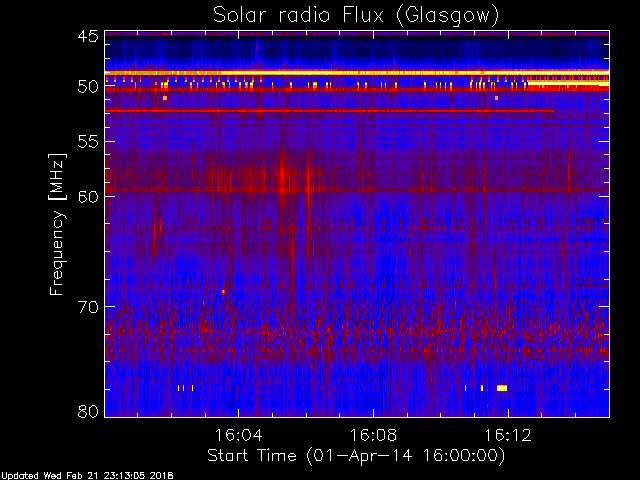Screen dimensions: 640x480
Task: Click the 60 frequency tick label
Action: 88,196
